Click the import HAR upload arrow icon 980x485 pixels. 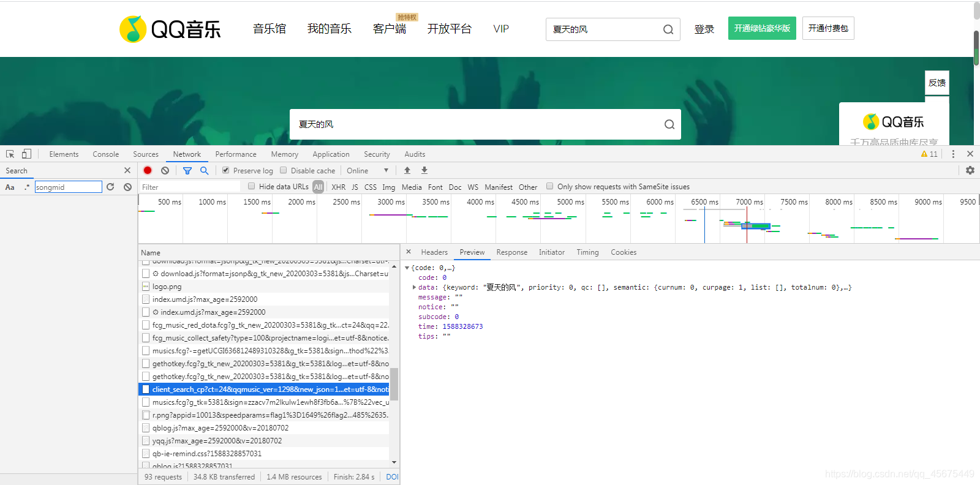coord(407,170)
